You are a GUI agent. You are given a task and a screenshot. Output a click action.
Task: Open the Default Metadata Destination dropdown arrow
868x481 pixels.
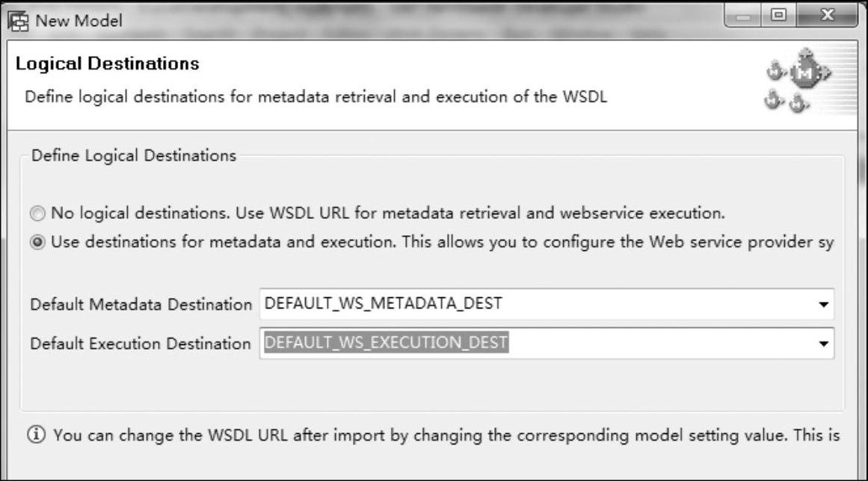824,305
